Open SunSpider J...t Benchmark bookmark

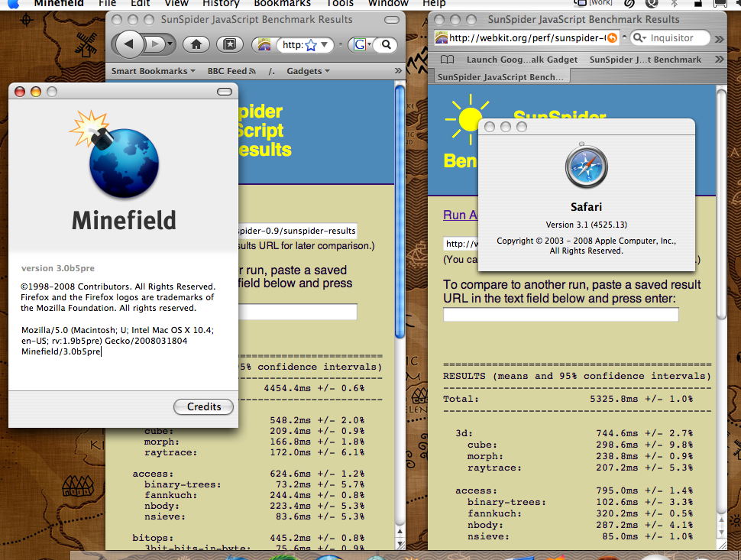[645, 60]
